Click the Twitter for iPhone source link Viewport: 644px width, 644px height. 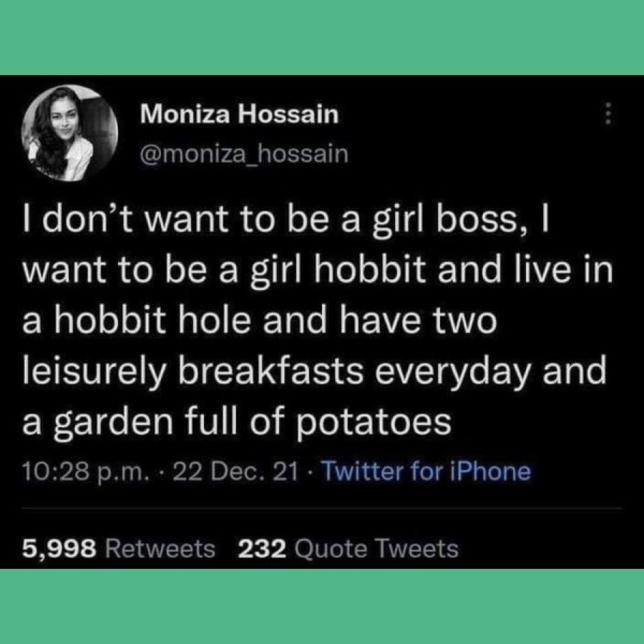(x=426, y=471)
